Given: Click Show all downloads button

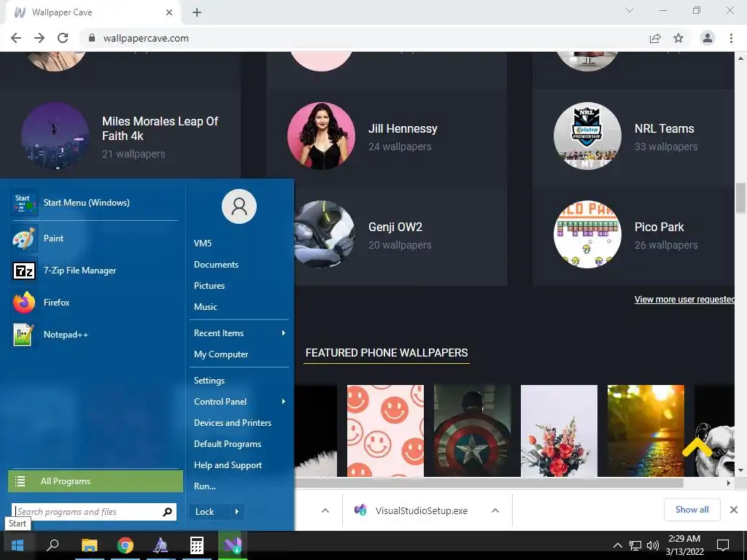Looking at the screenshot, I should click(692, 510).
